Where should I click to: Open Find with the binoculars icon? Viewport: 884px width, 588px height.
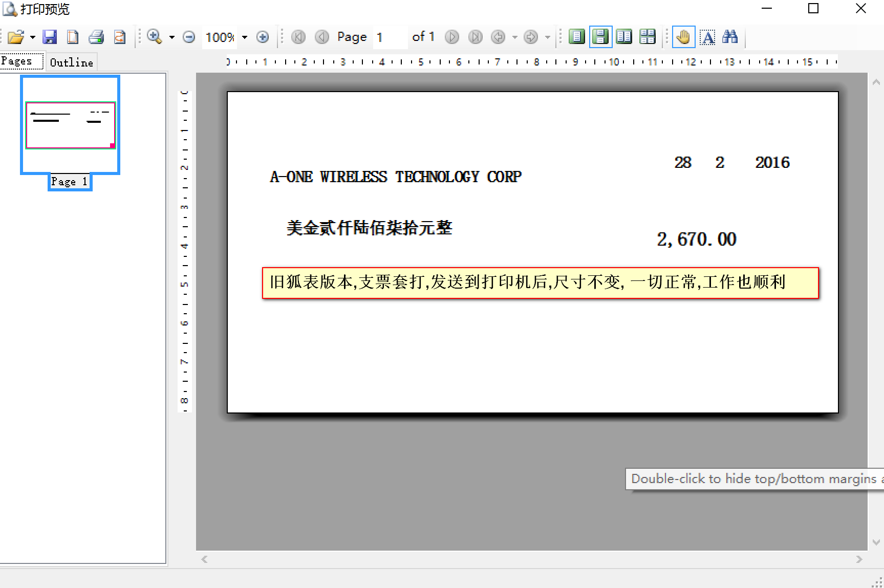point(730,37)
